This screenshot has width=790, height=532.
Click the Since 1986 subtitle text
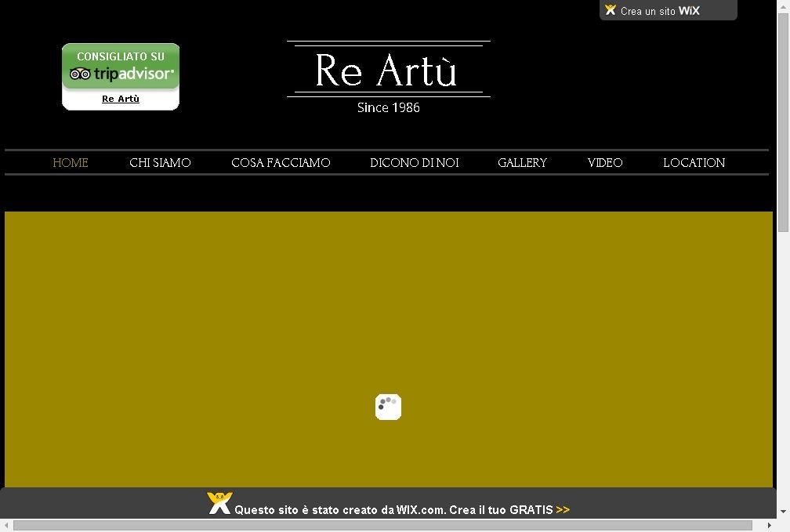pyautogui.click(x=389, y=107)
